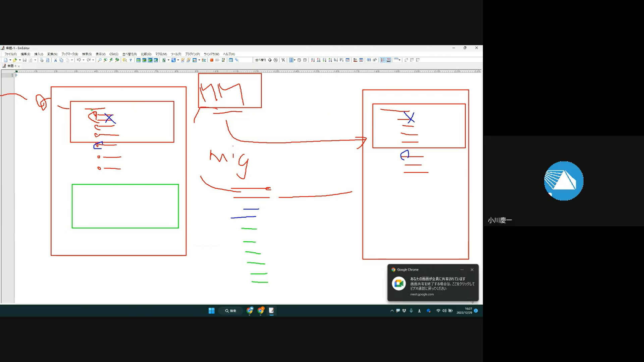Click the Find magnifier icon

[x=100, y=60]
